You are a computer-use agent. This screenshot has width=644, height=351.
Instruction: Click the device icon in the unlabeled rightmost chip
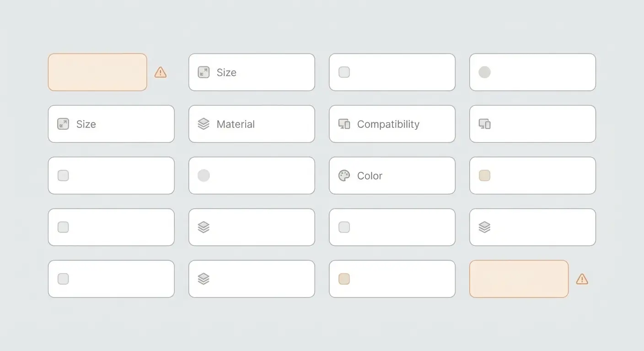click(x=484, y=124)
